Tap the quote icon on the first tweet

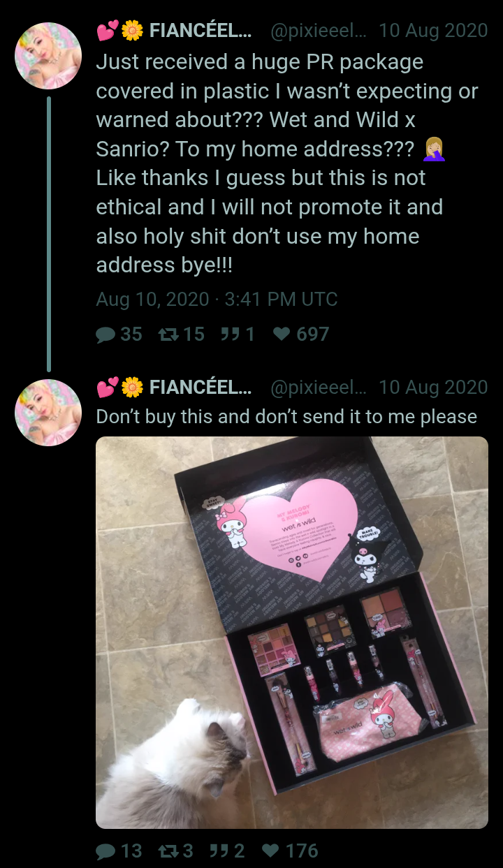point(229,334)
